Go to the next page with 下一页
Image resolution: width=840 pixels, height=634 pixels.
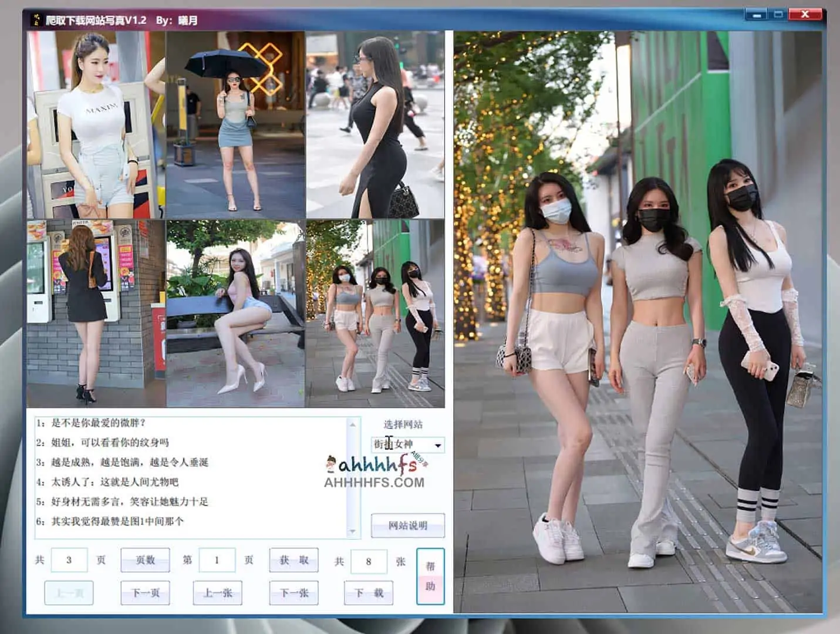144,593
